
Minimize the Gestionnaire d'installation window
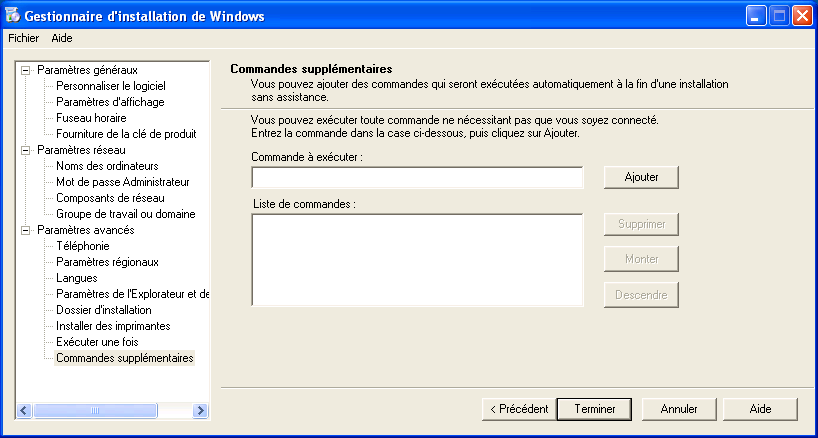pos(755,16)
